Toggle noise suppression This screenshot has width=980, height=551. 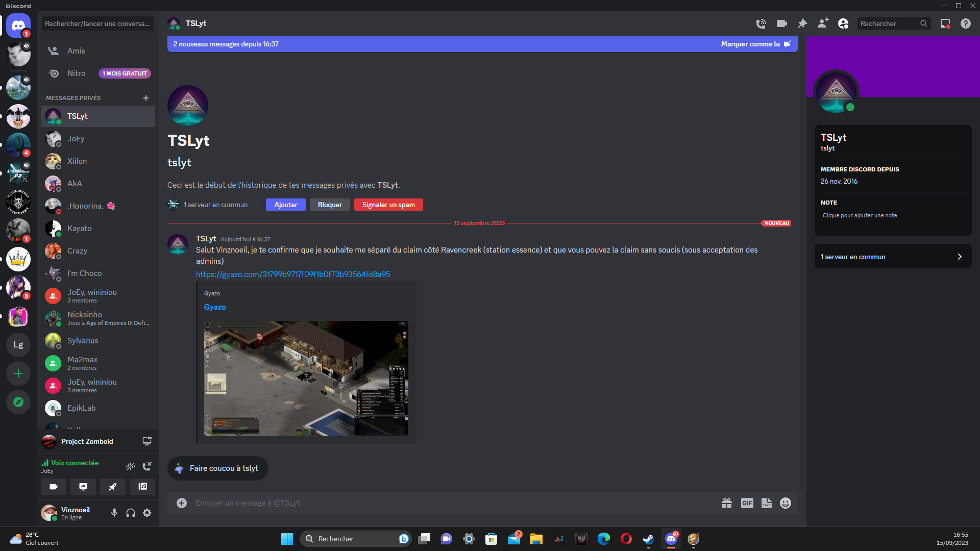coord(131,466)
